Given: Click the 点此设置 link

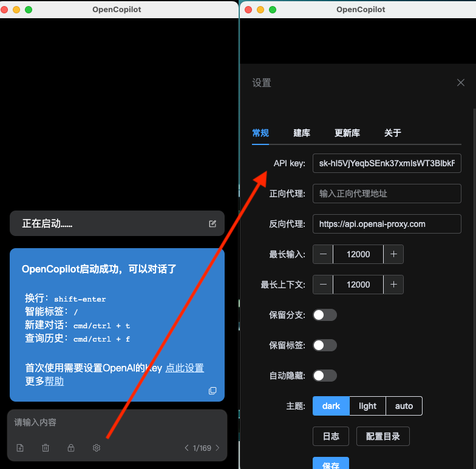Looking at the screenshot, I should tap(185, 368).
